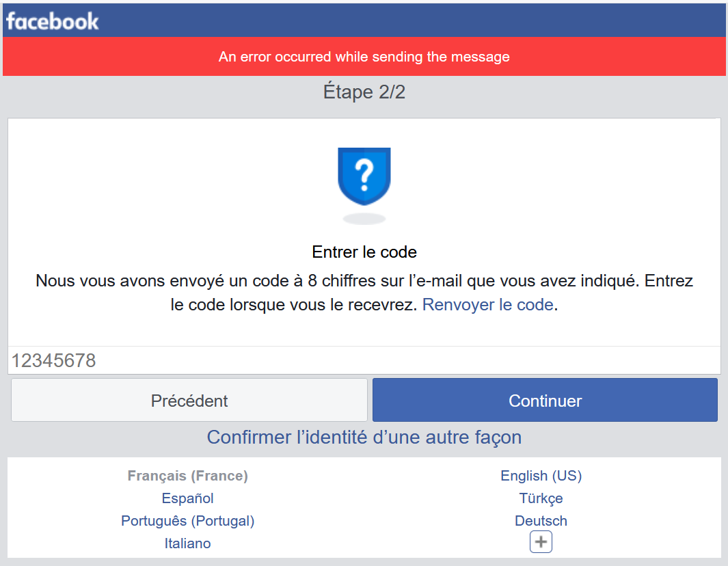Screen dimensions: 728x566
Task: Select Español language option
Action: pos(188,498)
